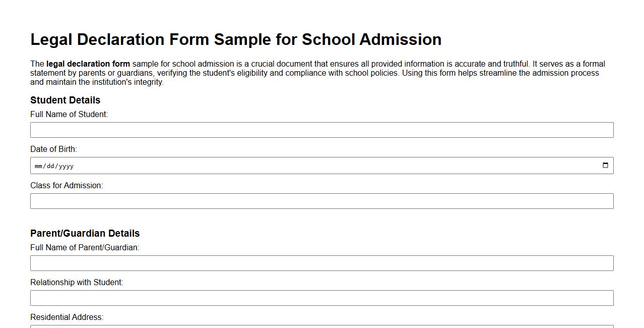Click the Class for Admission label
Viewport: 644px width, 328px height.
pos(67,185)
